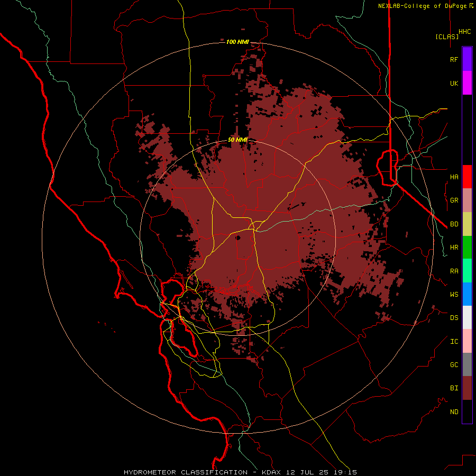Click the HA red legend swatch

(x=467, y=177)
